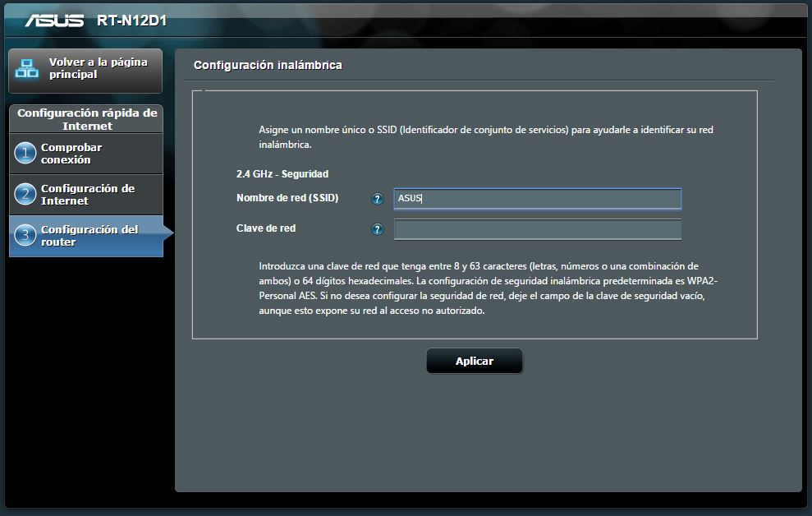Click the step 3 number circle
Screen dimensions: 812x516
pyautogui.click(x=25, y=236)
